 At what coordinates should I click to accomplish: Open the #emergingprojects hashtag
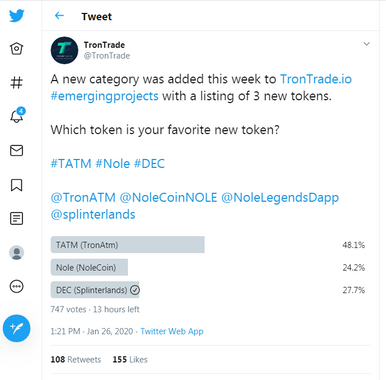tap(104, 96)
